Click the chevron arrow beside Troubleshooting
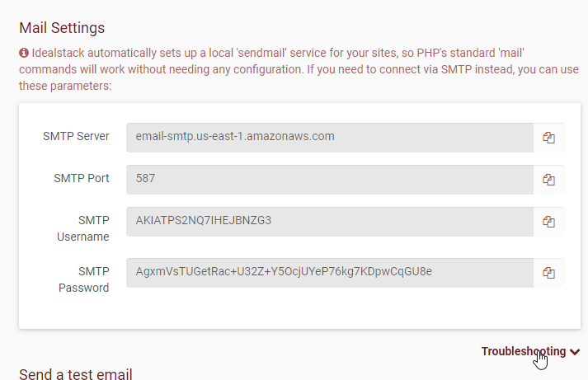Image resolution: width=588 pixels, height=380 pixels. click(x=575, y=352)
